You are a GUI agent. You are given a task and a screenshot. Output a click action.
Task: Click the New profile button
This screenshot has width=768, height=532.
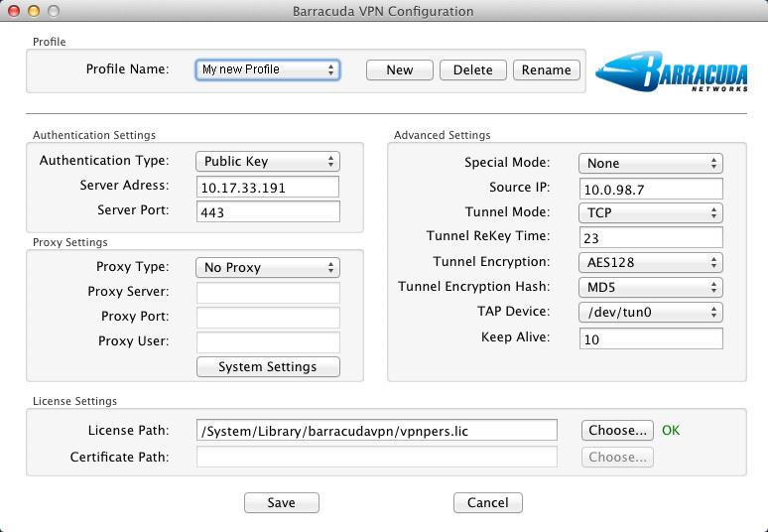[399, 69]
